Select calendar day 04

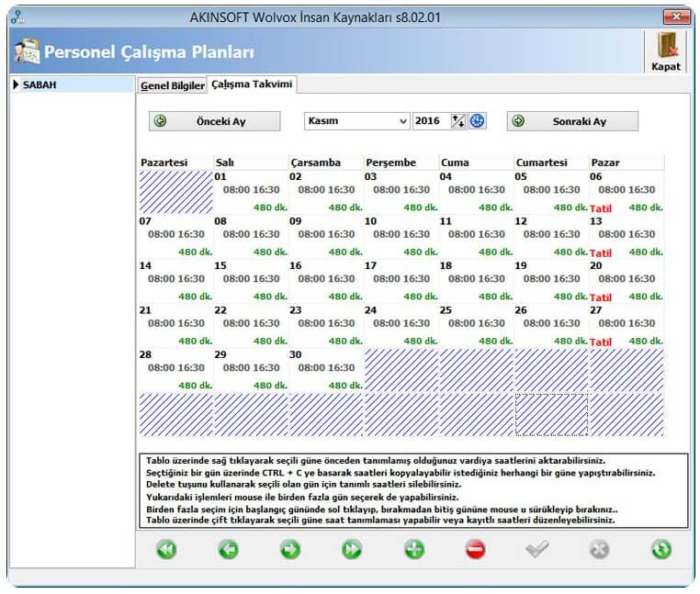[x=476, y=192]
